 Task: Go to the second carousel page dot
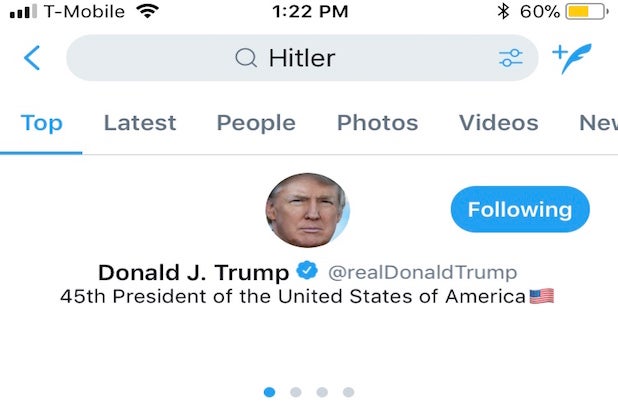click(x=295, y=392)
